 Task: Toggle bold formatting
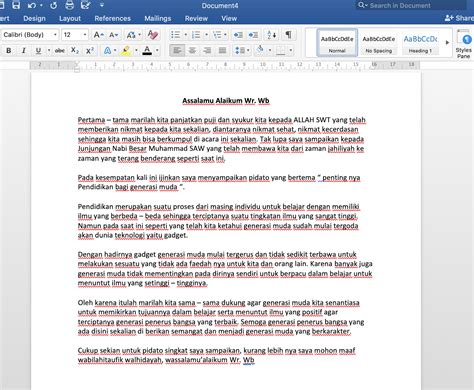tap(9, 51)
